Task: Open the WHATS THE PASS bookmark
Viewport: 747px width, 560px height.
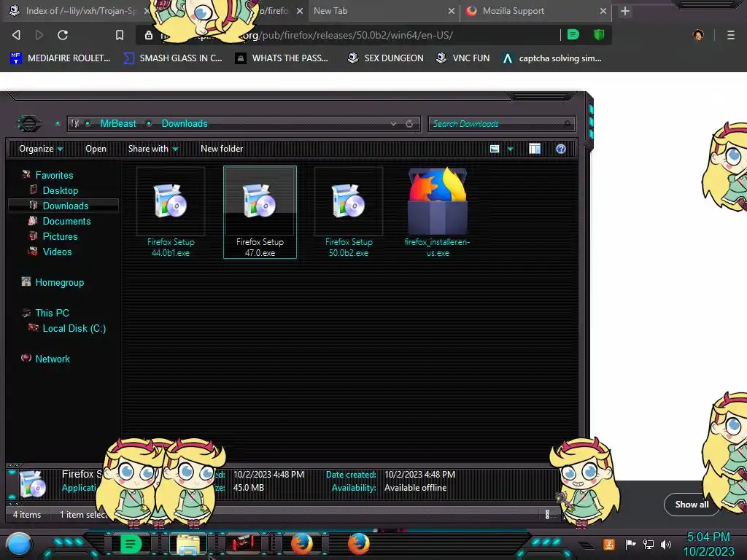Action: pos(282,58)
